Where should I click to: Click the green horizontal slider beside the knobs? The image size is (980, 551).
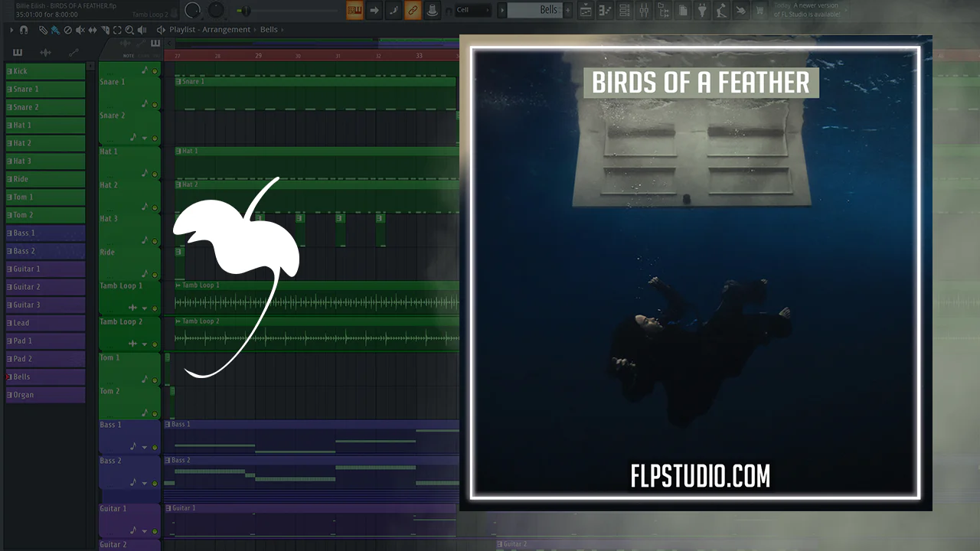point(244,11)
